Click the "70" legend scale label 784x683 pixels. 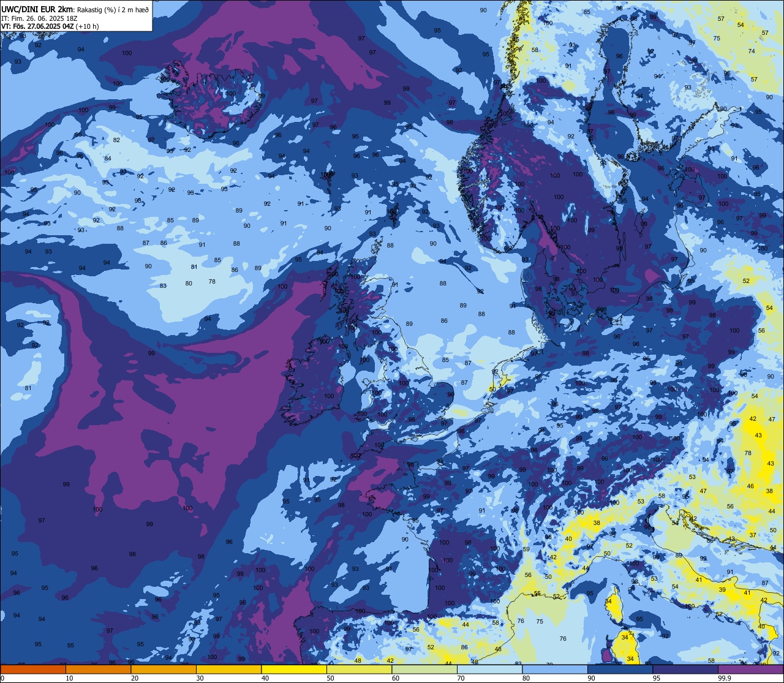click(x=461, y=678)
